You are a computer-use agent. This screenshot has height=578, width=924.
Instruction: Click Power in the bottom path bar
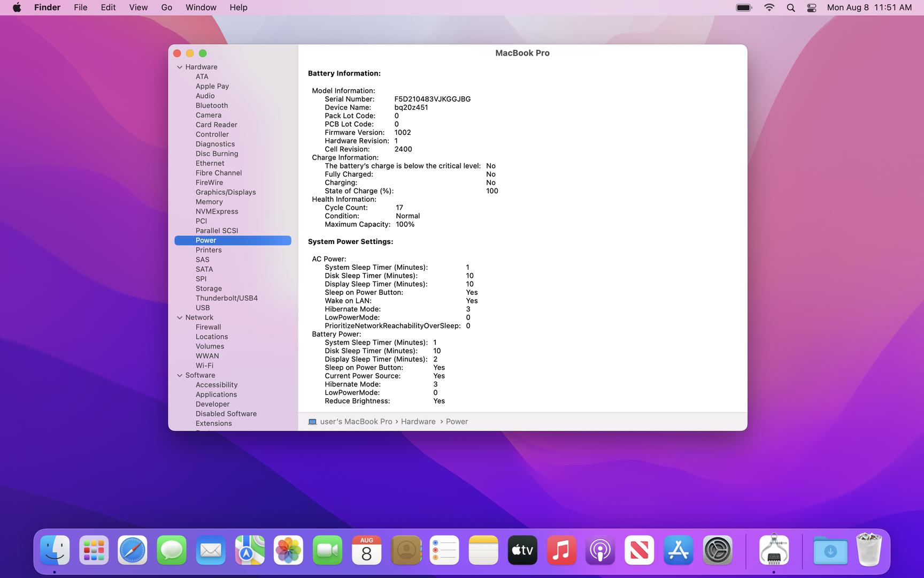click(x=457, y=422)
